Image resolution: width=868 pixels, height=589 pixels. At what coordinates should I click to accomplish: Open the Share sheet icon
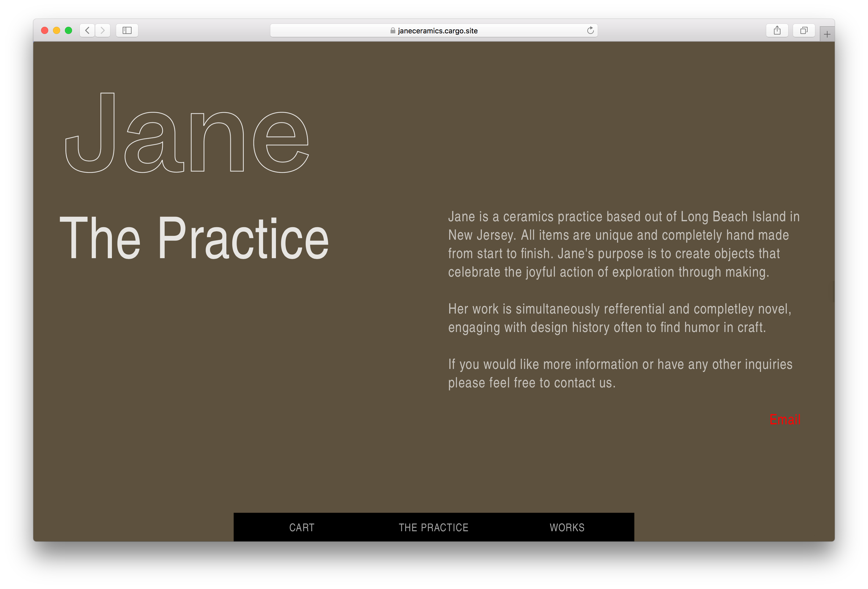777,30
